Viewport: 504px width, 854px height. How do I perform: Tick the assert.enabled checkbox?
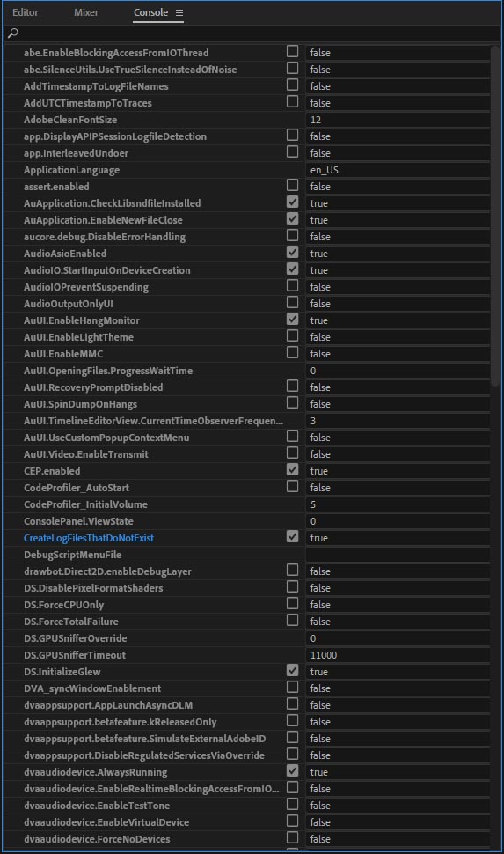coord(292,185)
